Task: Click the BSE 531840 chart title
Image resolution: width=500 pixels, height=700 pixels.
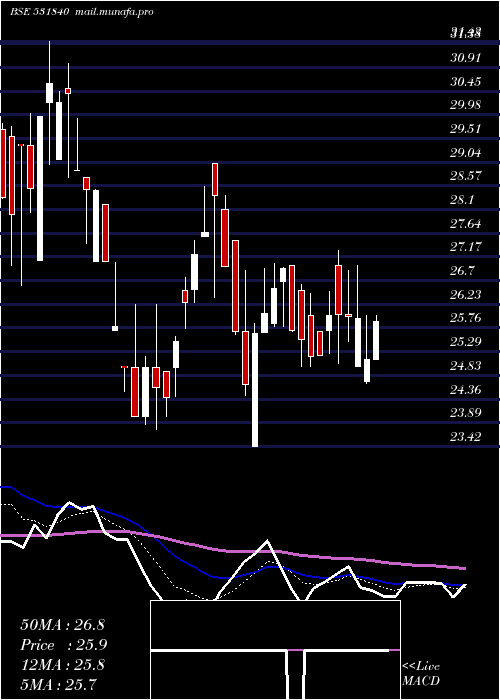Action: 39,12
